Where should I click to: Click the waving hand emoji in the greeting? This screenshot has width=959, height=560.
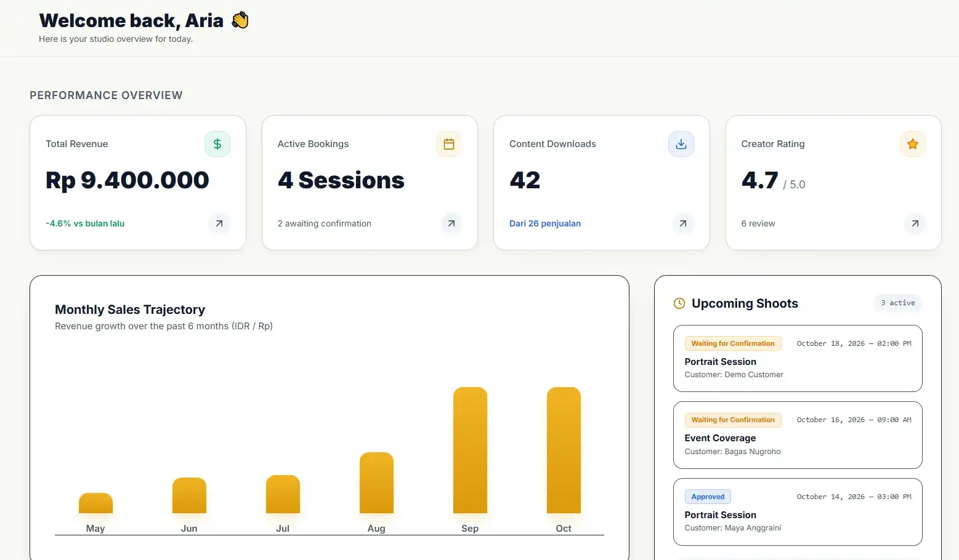click(240, 20)
